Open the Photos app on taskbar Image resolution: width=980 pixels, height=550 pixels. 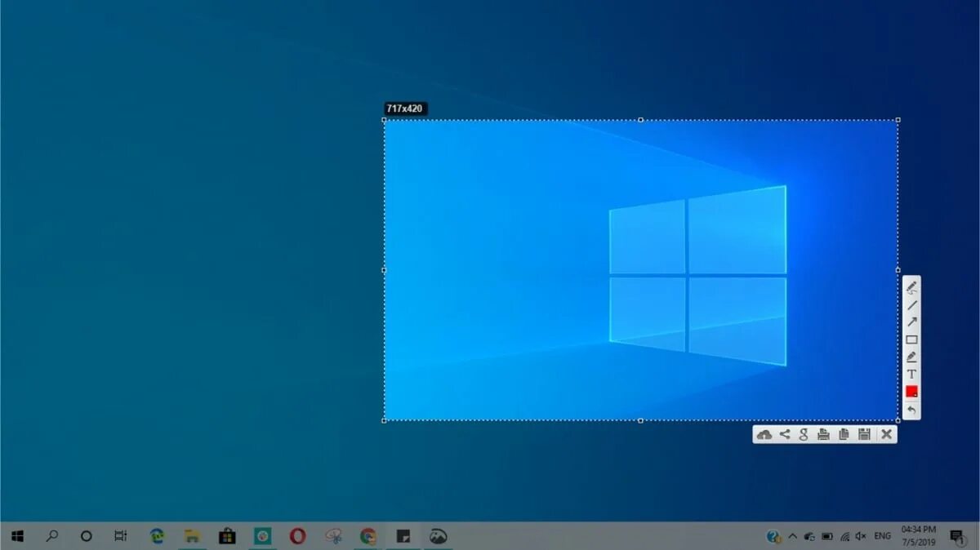click(439, 536)
